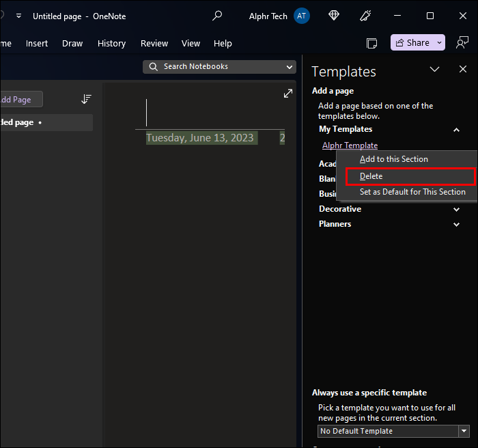
Task: Expand the page with the diagonal arrow icon
Action: [x=287, y=94]
